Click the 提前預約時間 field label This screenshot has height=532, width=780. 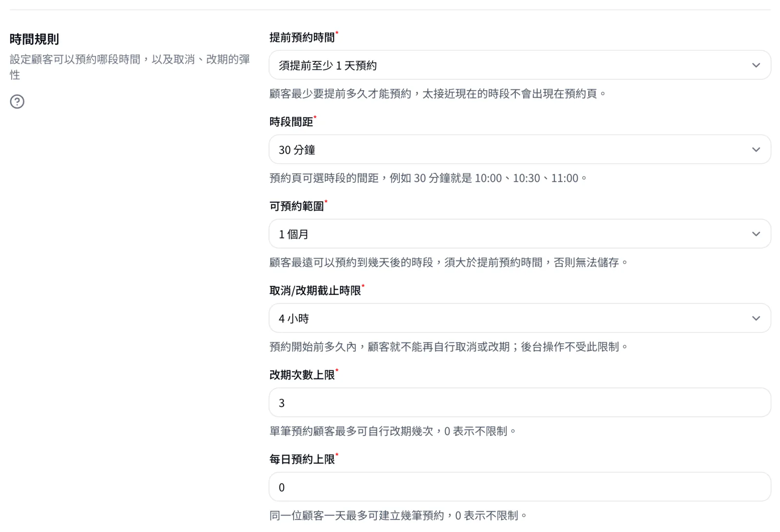302,37
